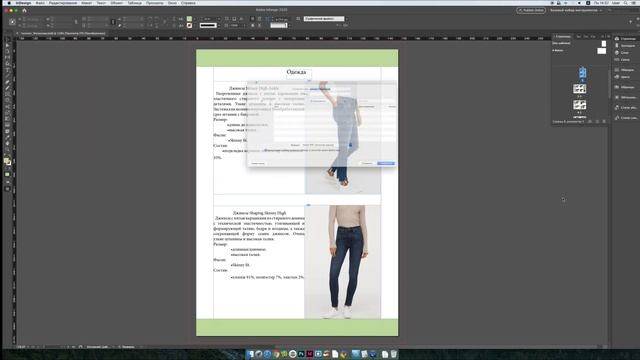Select the Free Transform tool

pyautogui.click(x=7, y=113)
